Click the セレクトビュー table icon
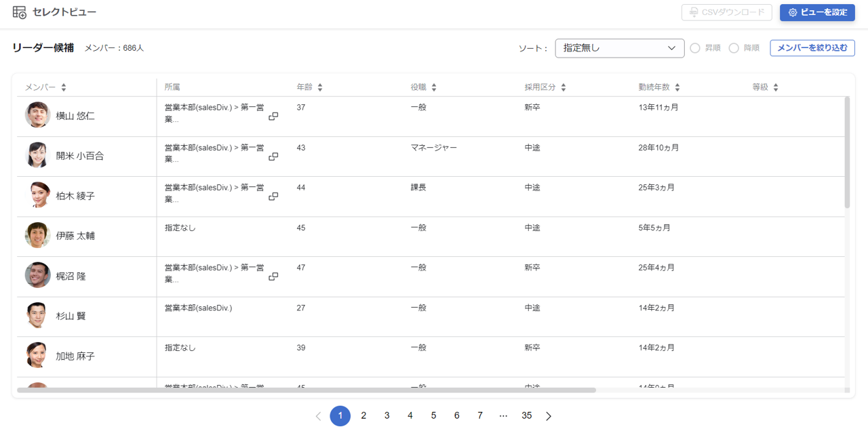The image size is (868, 431). [x=20, y=12]
